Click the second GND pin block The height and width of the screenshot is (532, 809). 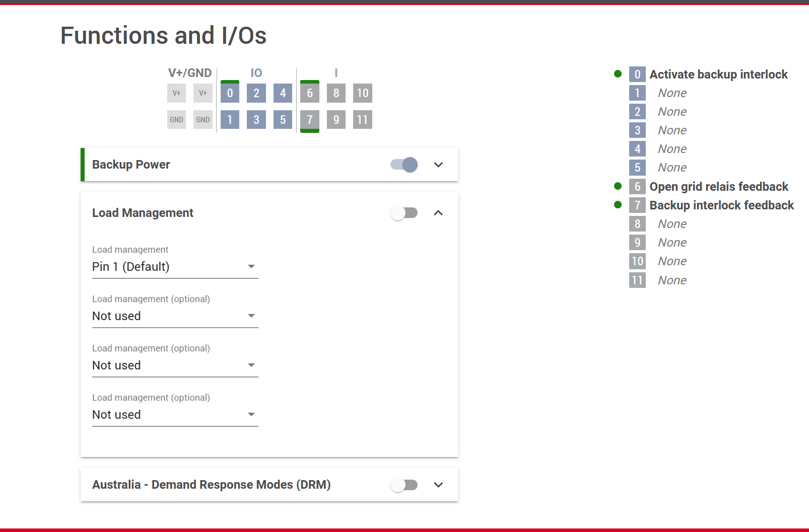click(x=203, y=120)
